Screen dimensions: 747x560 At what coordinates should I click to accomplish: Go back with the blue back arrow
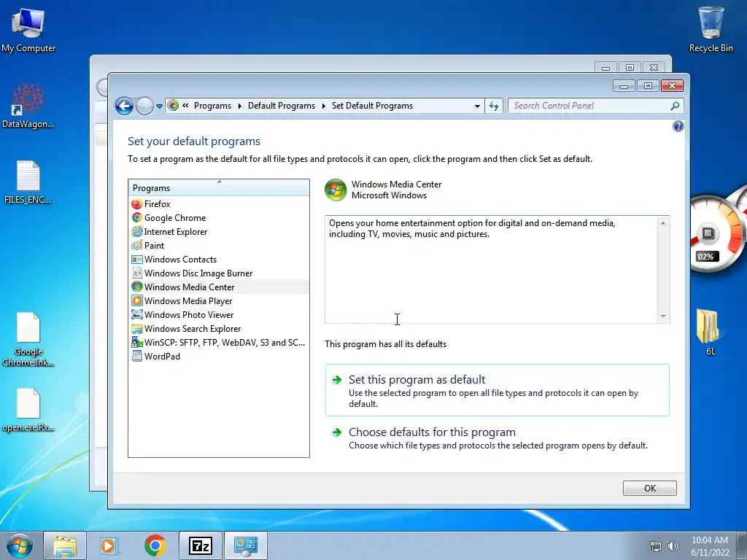[124, 106]
